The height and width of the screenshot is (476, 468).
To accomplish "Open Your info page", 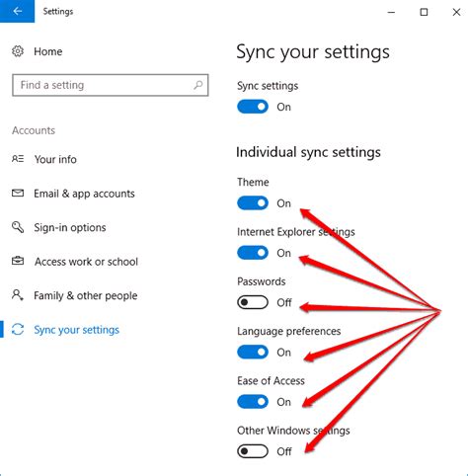I will click(55, 159).
